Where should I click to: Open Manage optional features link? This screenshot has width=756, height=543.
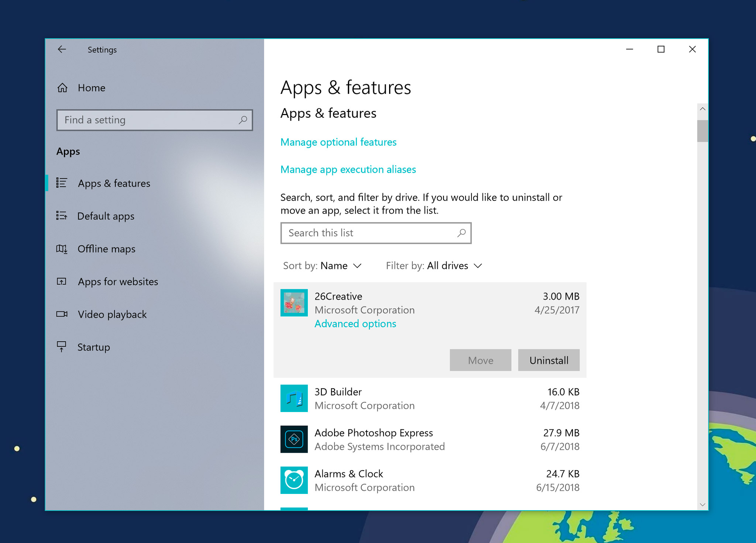coord(338,142)
